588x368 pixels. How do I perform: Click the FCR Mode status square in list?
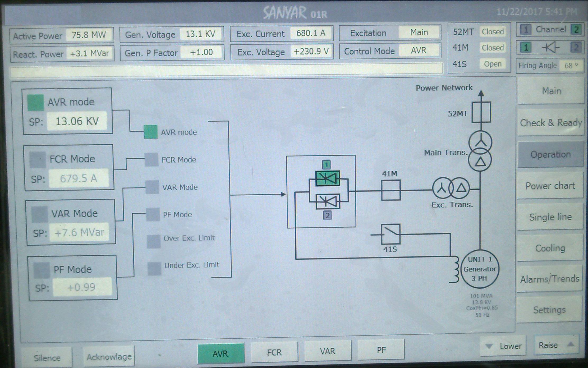point(151,160)
